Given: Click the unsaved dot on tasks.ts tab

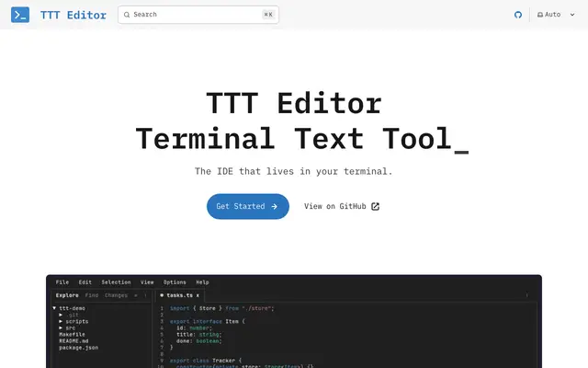Looking at the screenshot, I should [162, 295].
